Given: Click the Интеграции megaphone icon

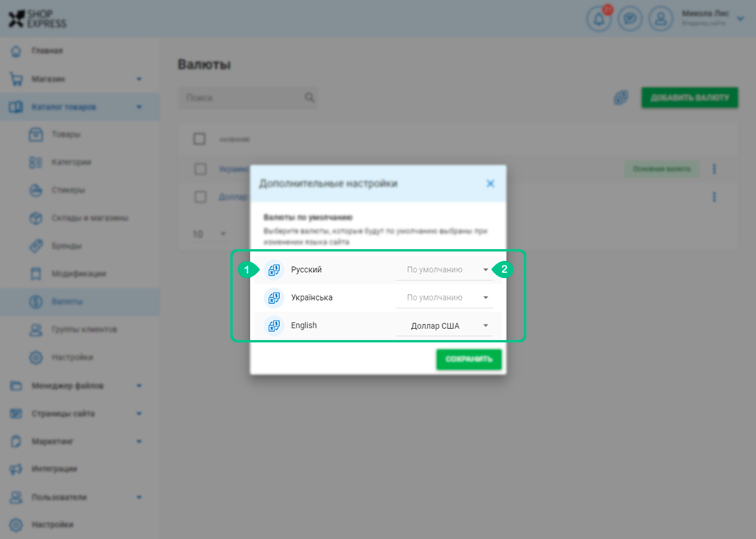Looking at the screenshot, I should tap(17, 469).
